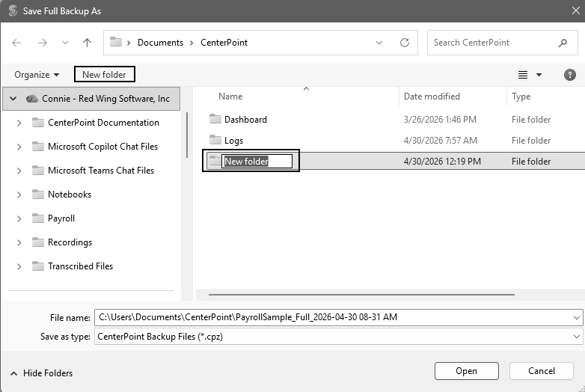Select Microsoft Teams Chat Files folder

tap(101, 171)
